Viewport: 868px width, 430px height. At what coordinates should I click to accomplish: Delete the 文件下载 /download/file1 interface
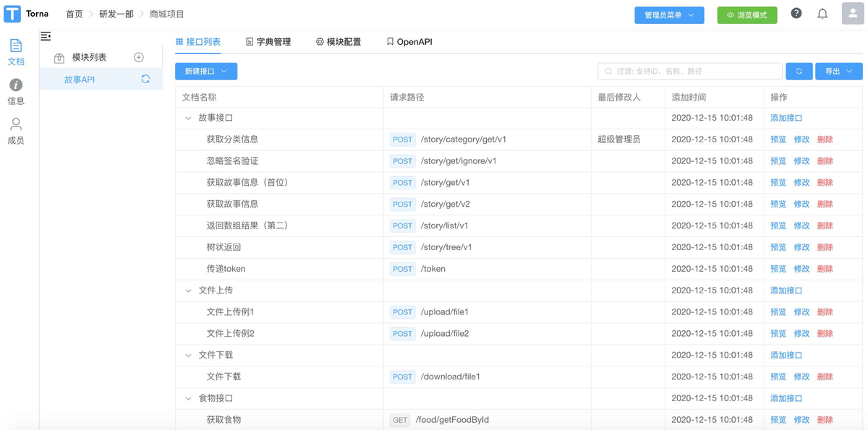point(825,377)
